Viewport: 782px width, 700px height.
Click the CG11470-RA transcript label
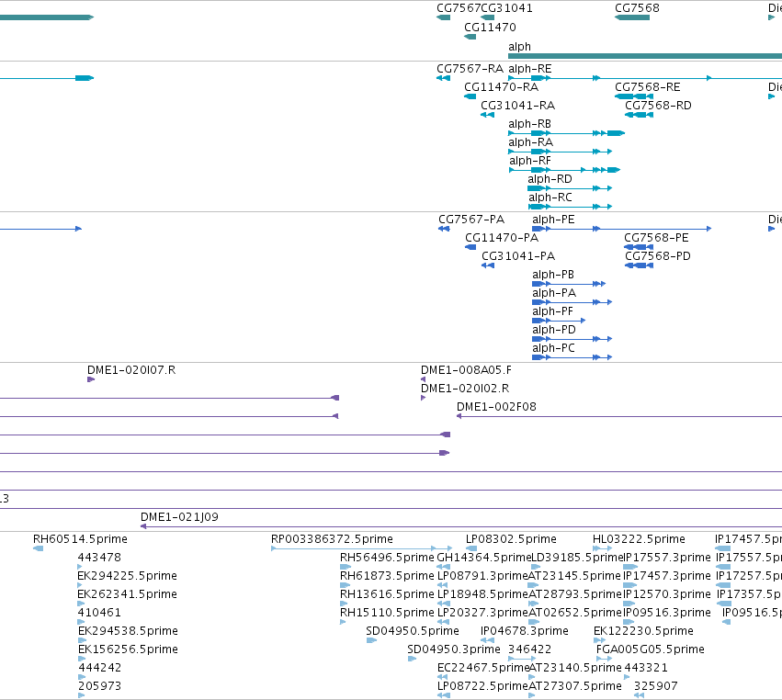click(501, 87)
